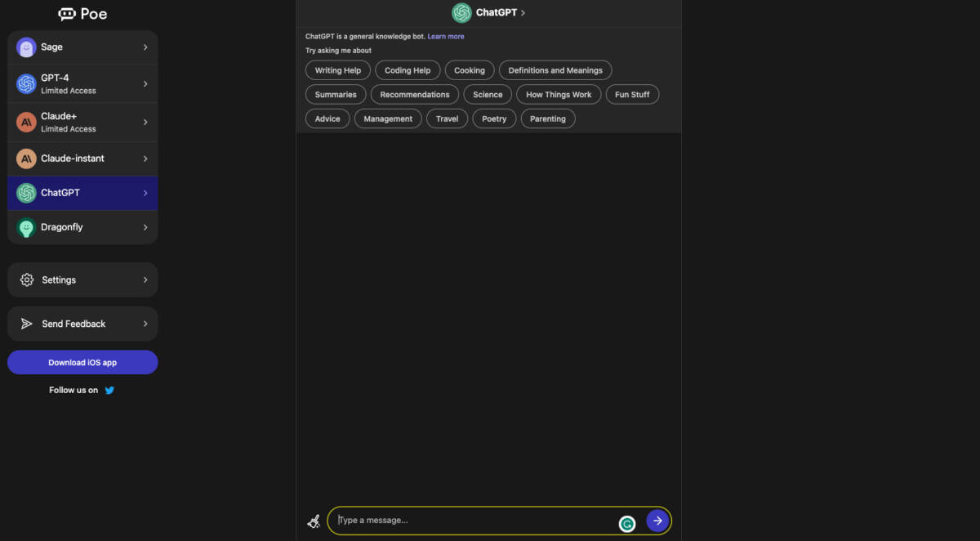Screen dimensions: 980x541
Task: Click the Claude-instant avatar icon
Action: (x=25, y=158)
